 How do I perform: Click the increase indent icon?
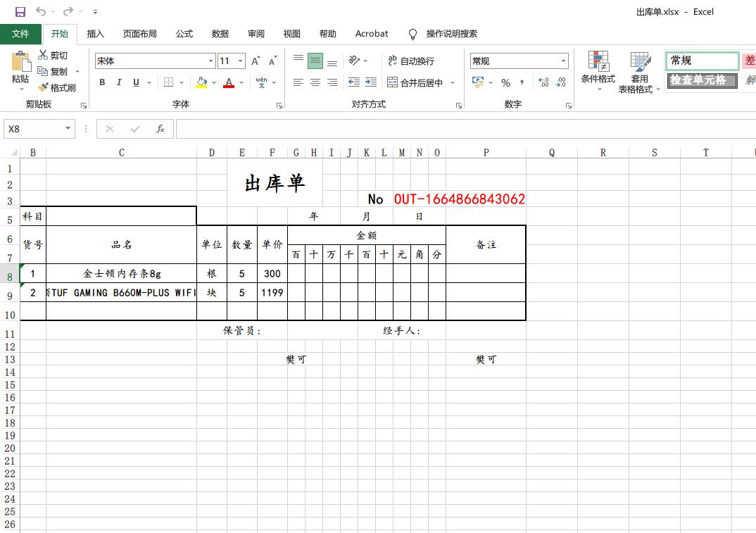coord(371,82)
